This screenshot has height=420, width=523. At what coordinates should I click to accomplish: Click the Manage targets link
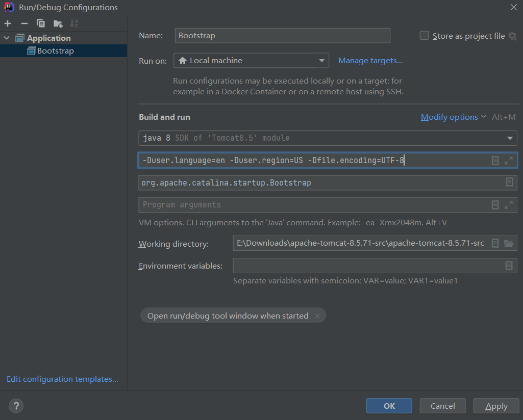pos(370,61)
